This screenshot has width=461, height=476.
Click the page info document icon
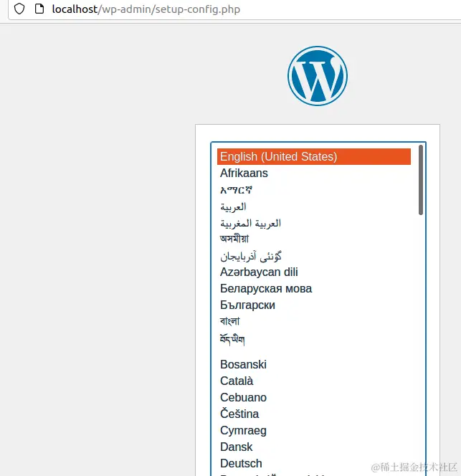39,9
